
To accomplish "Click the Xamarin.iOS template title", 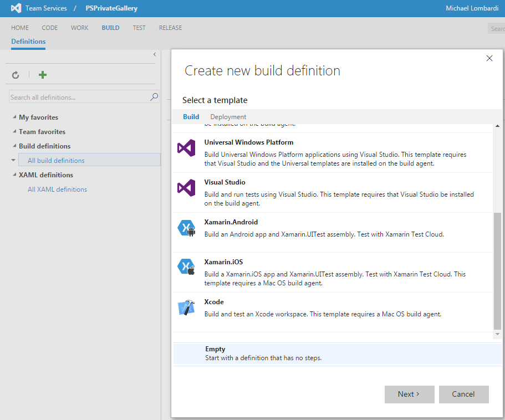I will coord(223,262).
